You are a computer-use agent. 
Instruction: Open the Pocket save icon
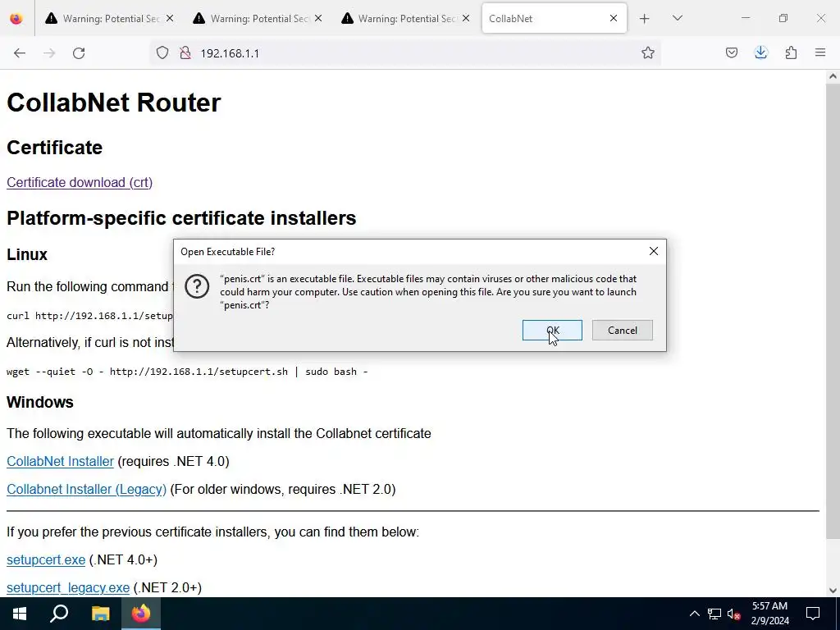(x=731, y=52)
